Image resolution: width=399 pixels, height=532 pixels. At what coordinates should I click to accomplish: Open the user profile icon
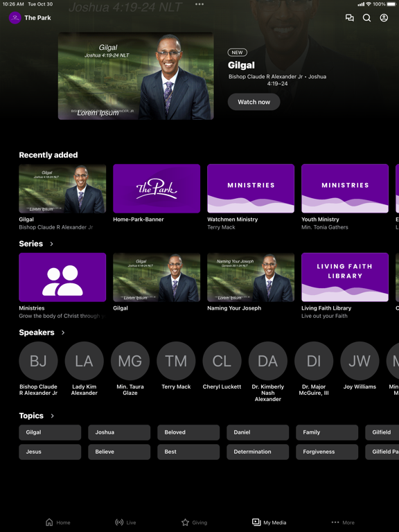(x=384, y=17)
